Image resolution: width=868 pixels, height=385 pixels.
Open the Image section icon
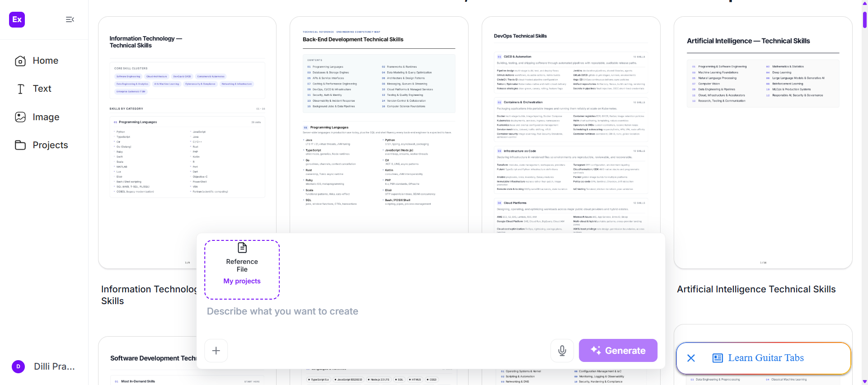(20, 117)
